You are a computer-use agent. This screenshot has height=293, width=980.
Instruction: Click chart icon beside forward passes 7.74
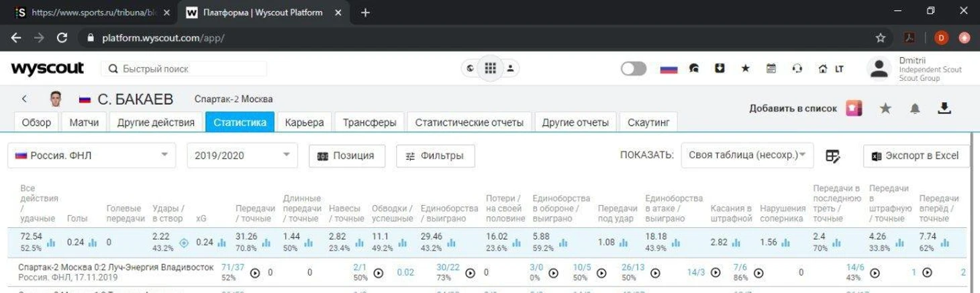tap(944, 243)
